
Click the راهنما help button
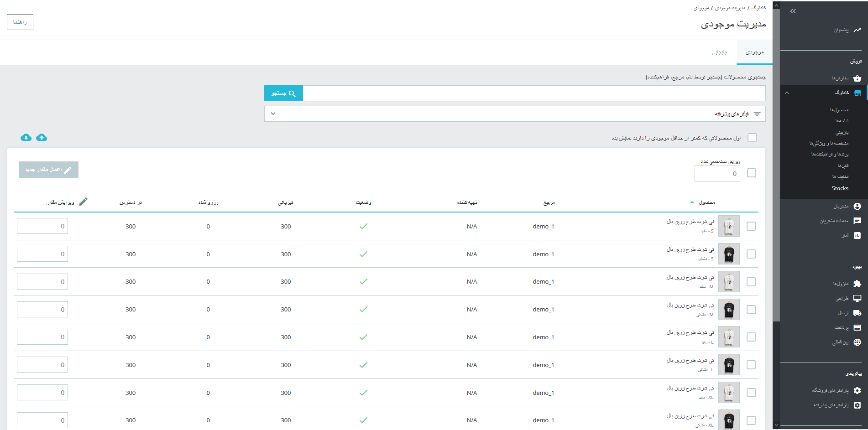[20, 22]
